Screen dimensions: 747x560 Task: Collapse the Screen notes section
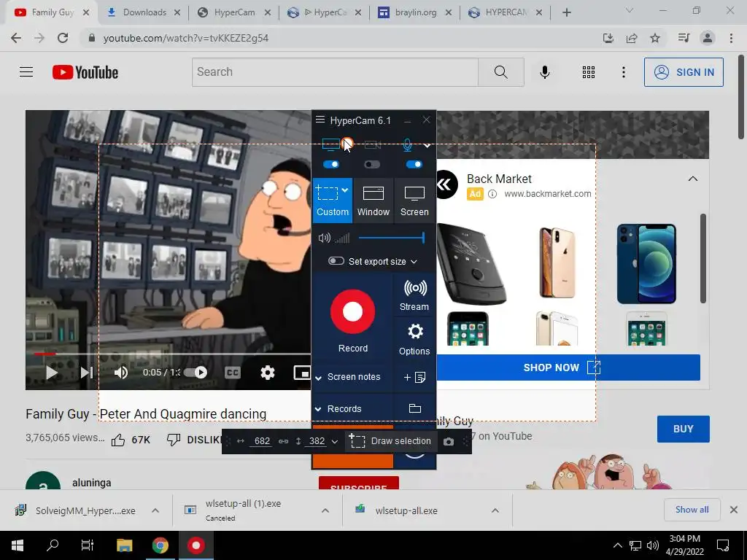(318, 378)
